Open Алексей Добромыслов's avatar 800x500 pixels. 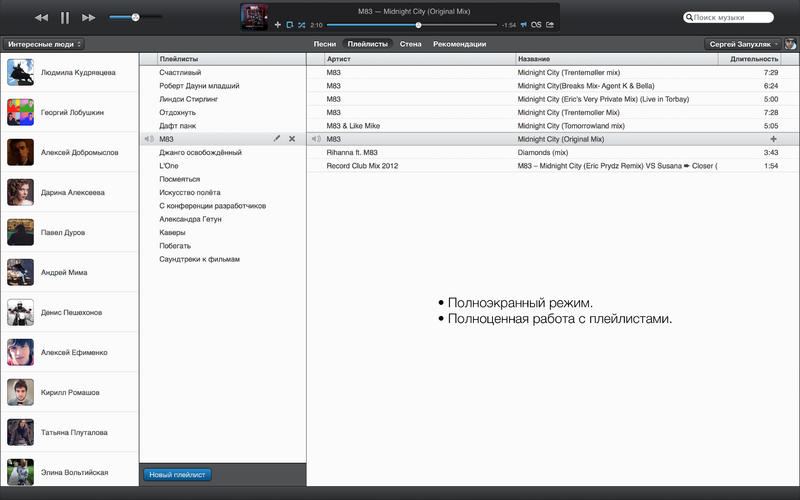pyautogui.click(x=20, y=152)
